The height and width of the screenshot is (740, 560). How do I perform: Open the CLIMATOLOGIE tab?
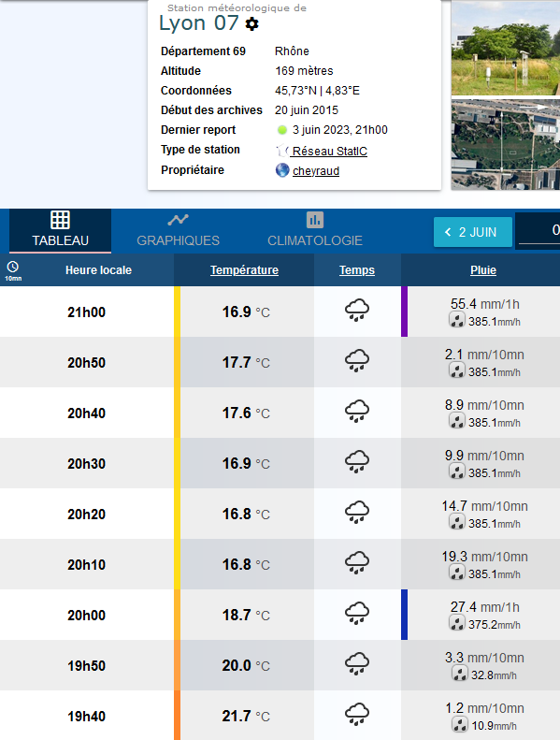click(315, 230)
